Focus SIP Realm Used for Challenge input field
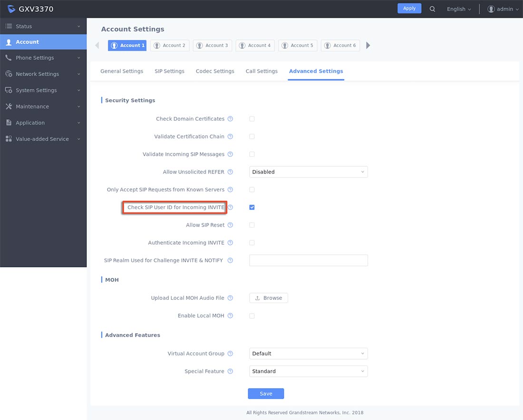This screenshot has height=420, width=523. pos(309,260)
